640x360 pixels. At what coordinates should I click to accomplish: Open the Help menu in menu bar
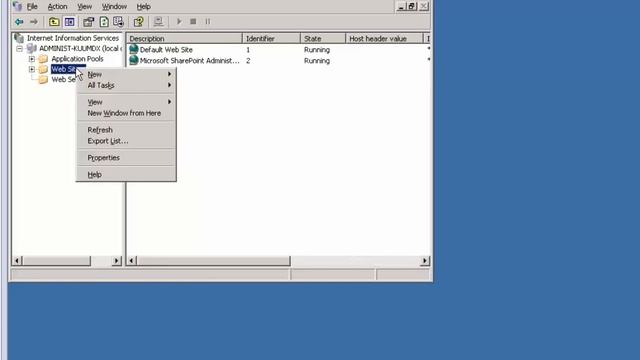point(143,7)
